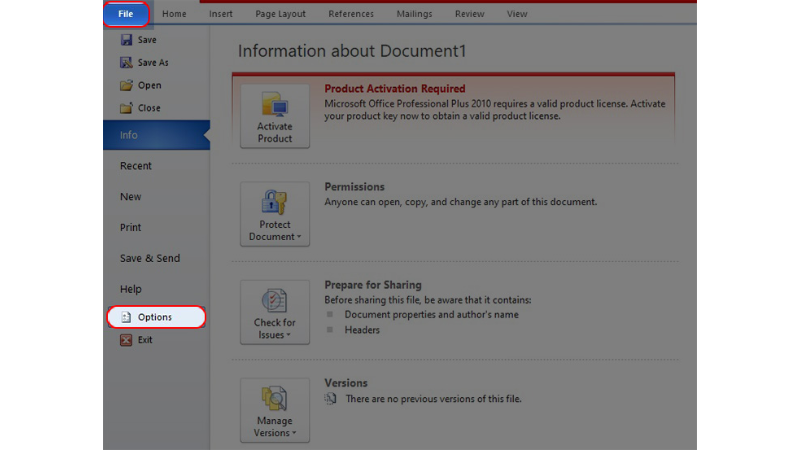This screenshot has width=800, height=450.
Task: Open the Review tab
Action: [x=469, y=14]
